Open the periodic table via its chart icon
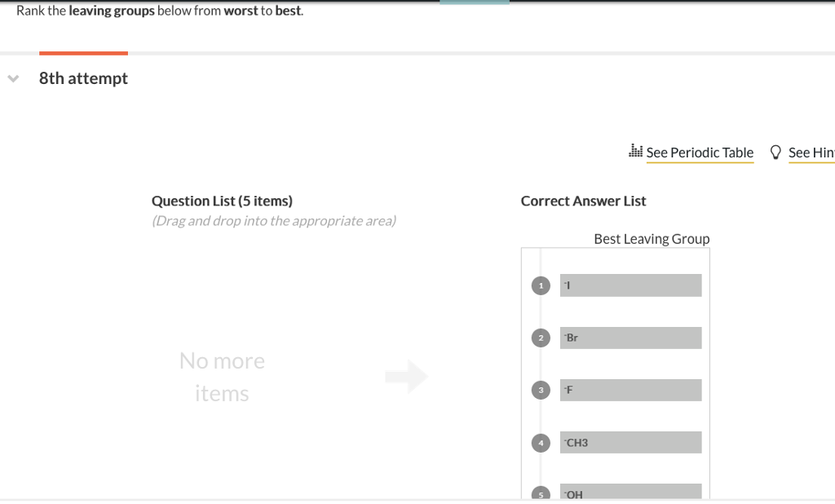The width and height of the screenshot is (835, 504). click(x=635, y=152)
